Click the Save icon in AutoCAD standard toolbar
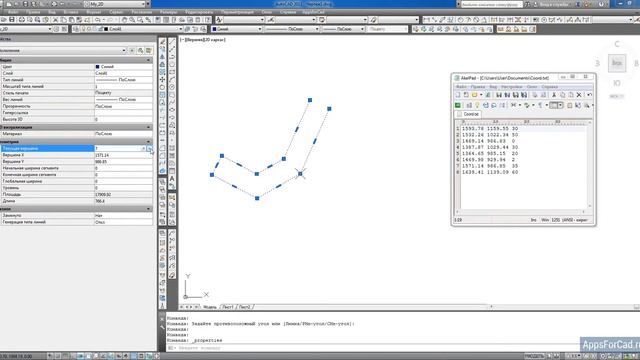Viewport: 640px width, 360px height. pyautogui.click(x=12, y=20)
